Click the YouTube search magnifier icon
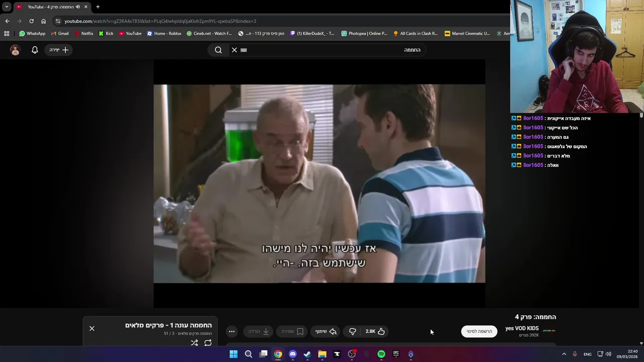Screen dimensions: 644x362 click(x=218, y=50)
